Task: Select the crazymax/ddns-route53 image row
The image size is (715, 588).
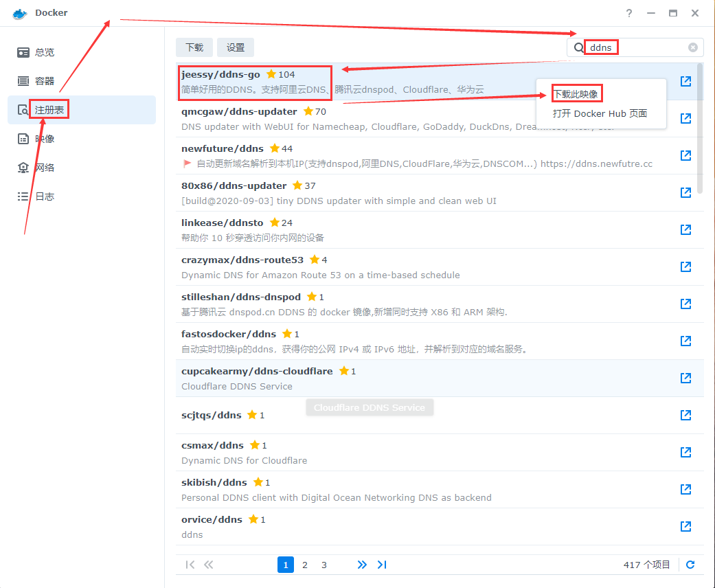Action: pyautogui.click(x=440, y=267)
